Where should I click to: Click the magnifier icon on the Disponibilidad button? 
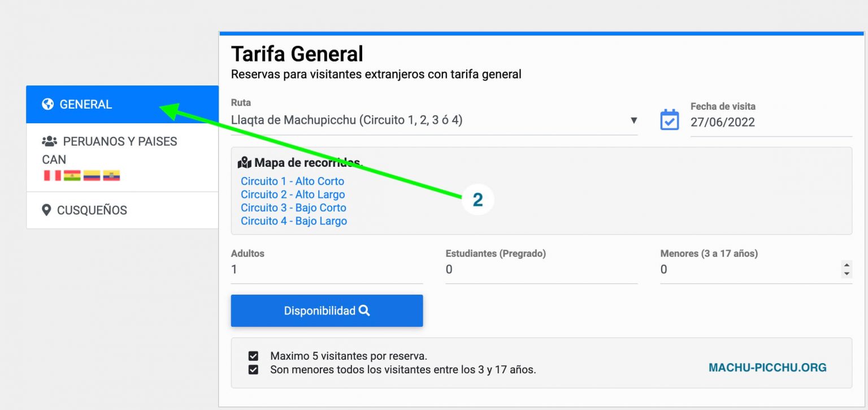(x=364, y=310)
